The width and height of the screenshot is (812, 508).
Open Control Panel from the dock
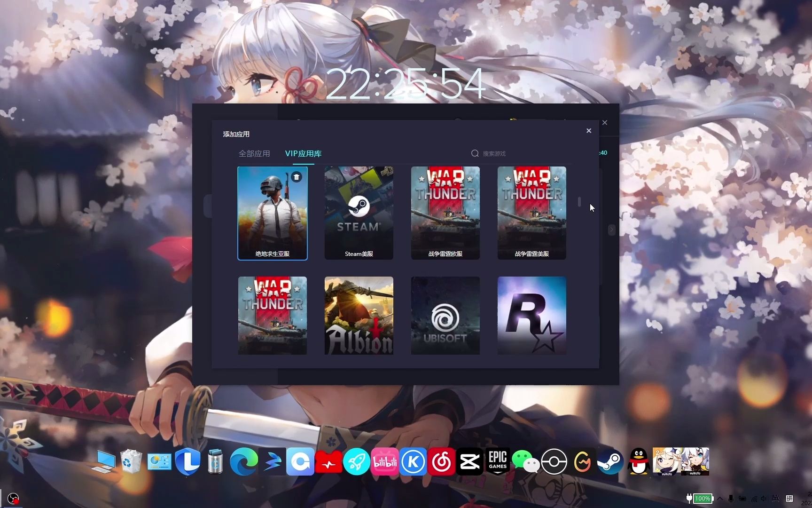tap(159, 461)
